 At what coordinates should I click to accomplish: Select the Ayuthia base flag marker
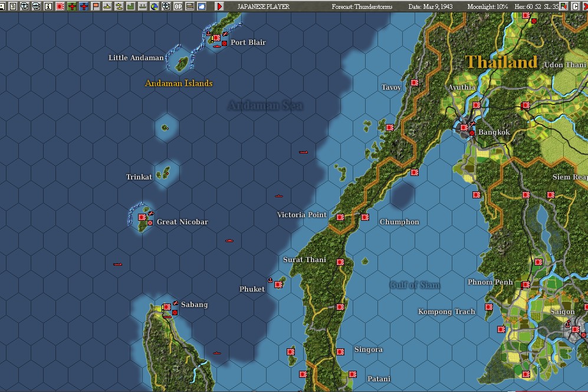coord(477,105)
